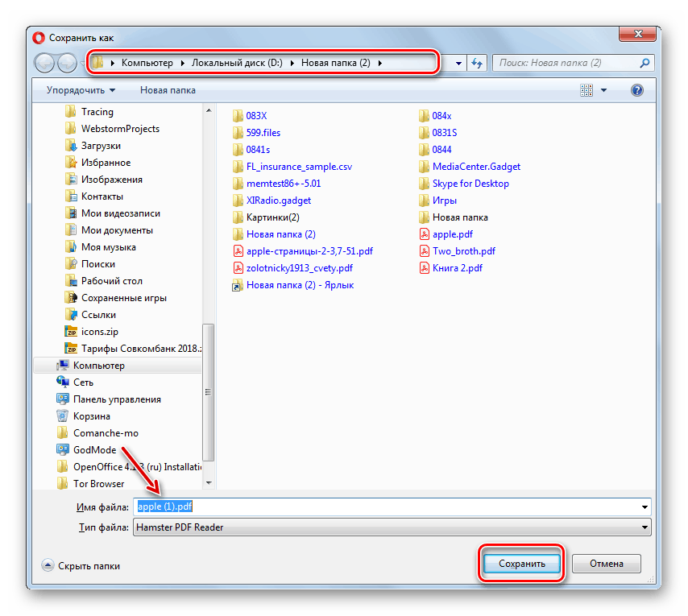Open the help question mark icon

(x=636, y=90)
